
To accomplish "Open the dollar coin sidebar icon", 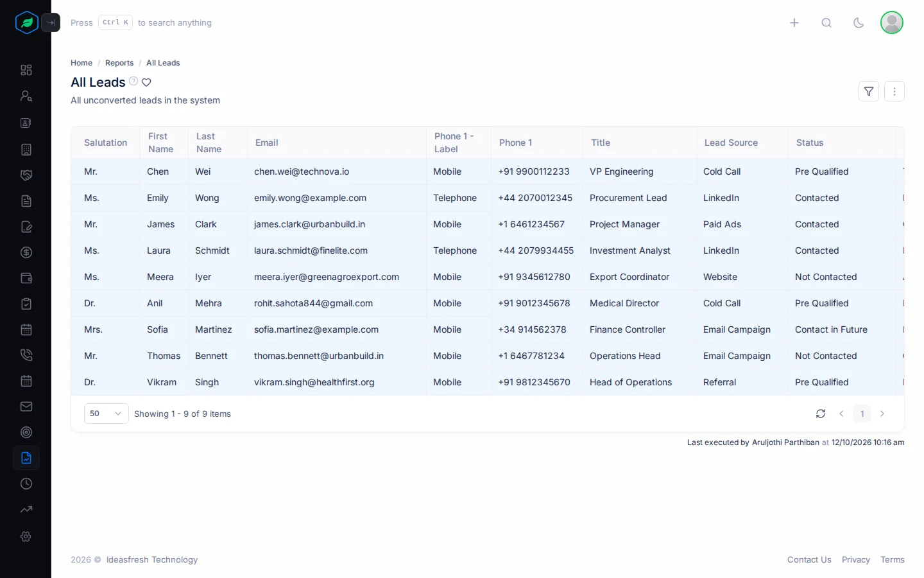I will (26, 252).
